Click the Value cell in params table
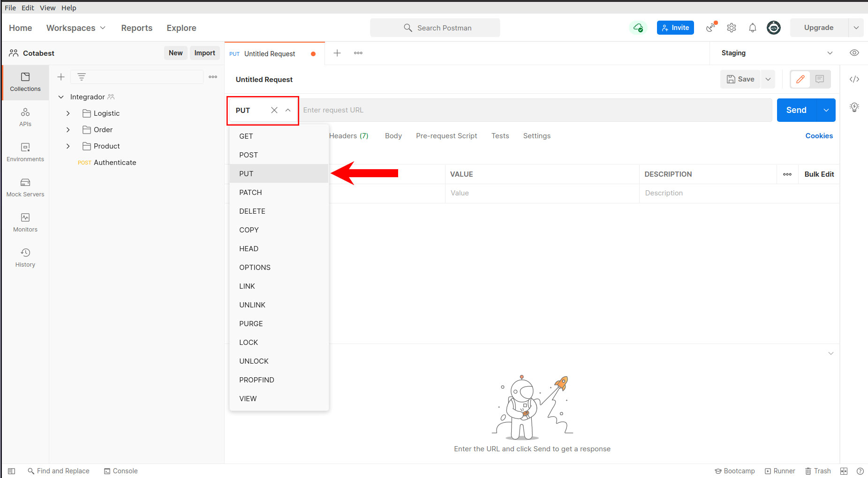Screen dimensions: 868x478 [542, 193]
